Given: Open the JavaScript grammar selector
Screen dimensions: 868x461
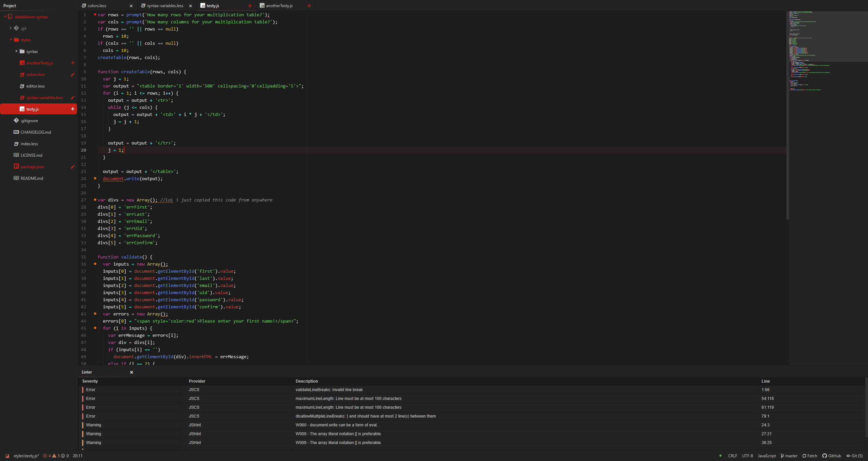Looking at the screenshot, I should (767, 456).
